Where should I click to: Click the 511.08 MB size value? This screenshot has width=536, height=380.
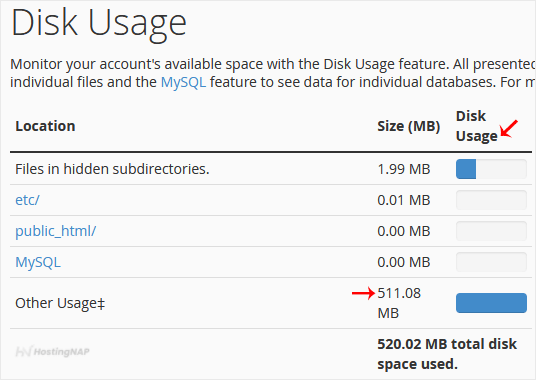pos(399,303)
